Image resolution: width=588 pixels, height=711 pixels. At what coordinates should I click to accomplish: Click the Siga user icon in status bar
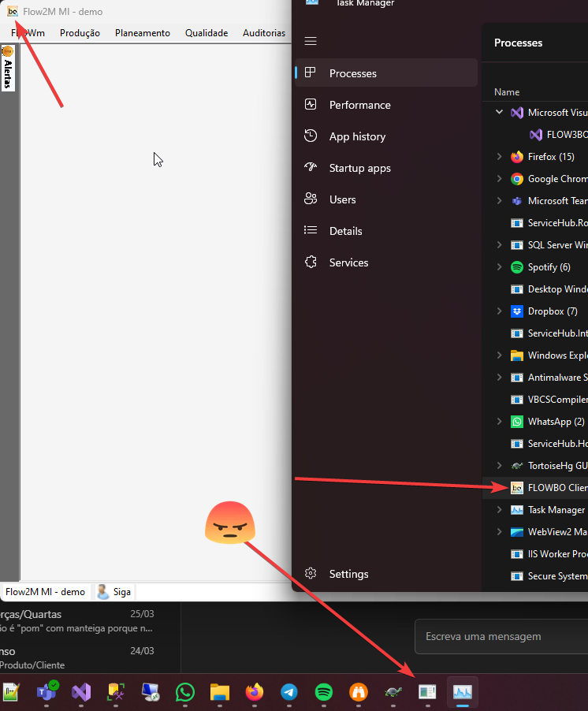point(103,591)
